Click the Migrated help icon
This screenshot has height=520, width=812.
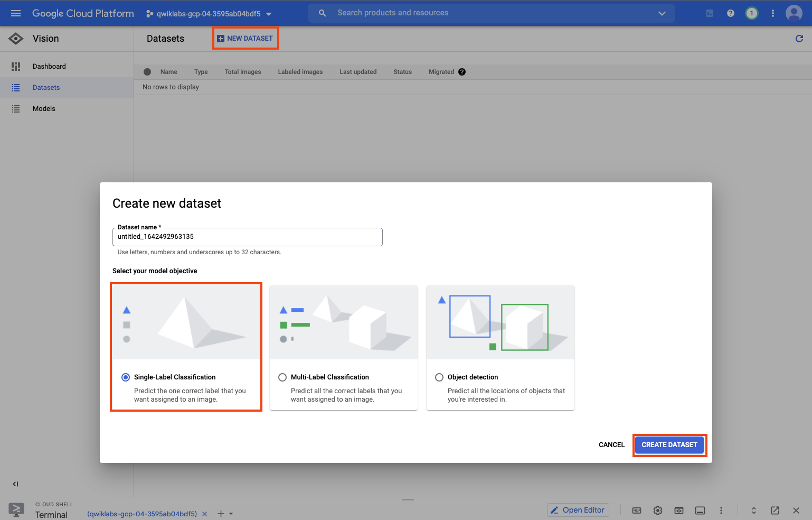[462, 72]
